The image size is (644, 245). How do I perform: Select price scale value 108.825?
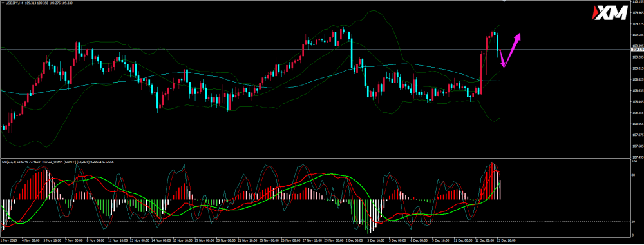point(638,79)
